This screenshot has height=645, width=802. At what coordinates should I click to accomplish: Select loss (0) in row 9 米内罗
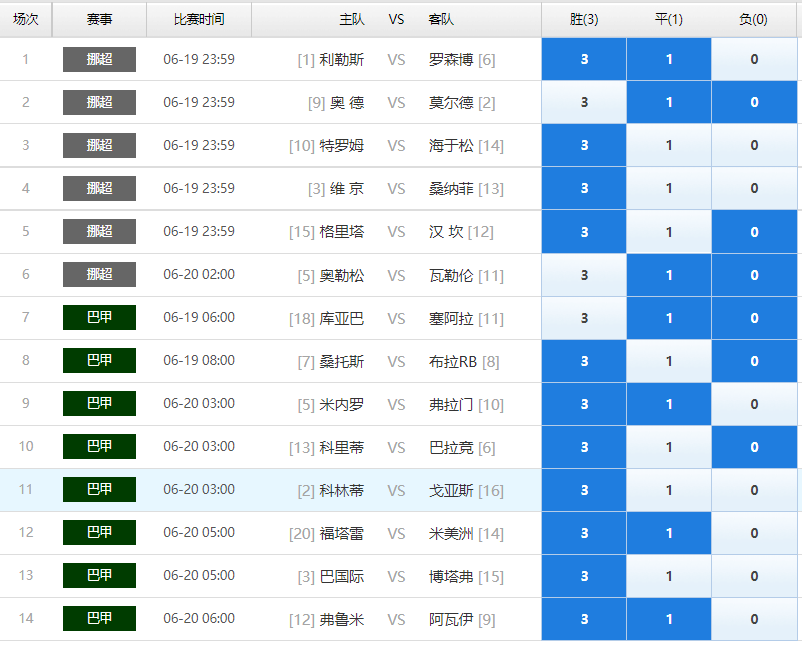754,404
